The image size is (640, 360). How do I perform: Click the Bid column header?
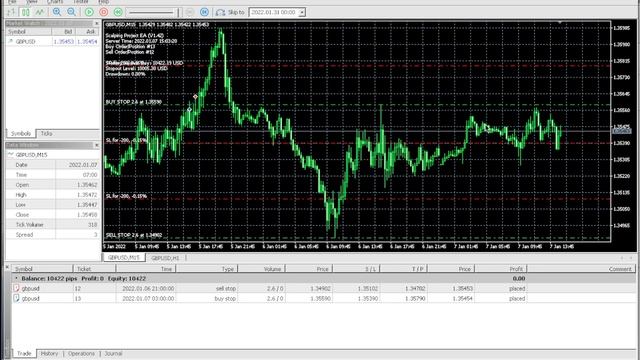pos(63,31)
